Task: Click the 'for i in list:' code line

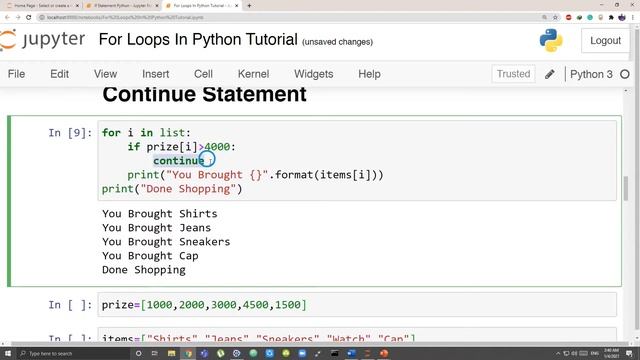Action: coord(146,133)
